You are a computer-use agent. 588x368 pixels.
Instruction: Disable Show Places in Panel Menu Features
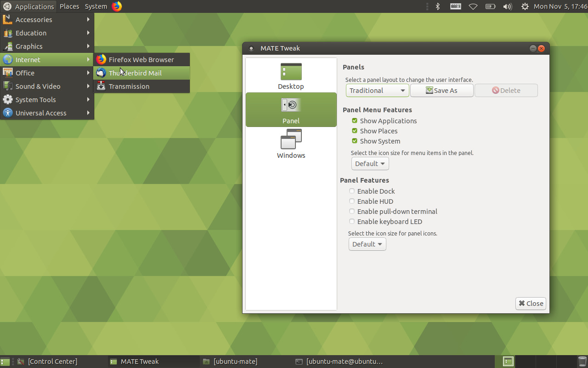[x=354, y=131]
